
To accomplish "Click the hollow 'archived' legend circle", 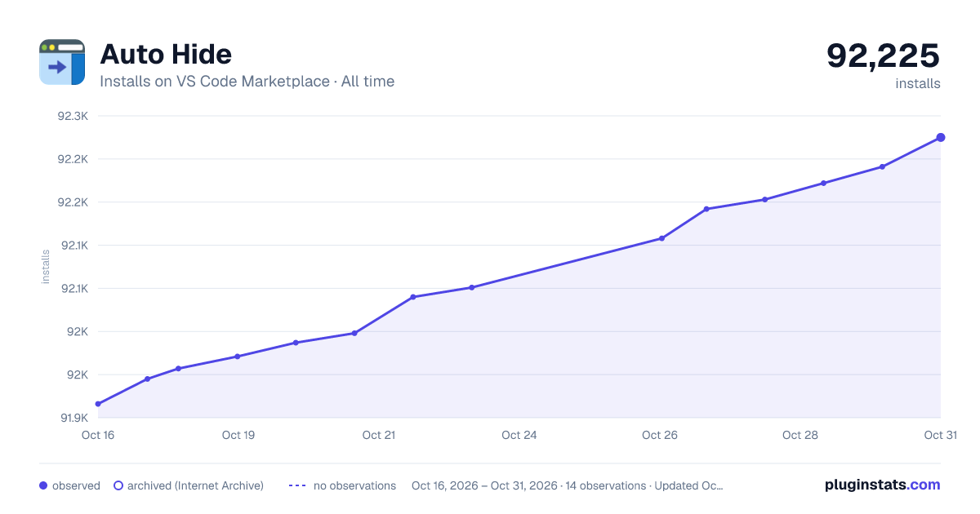I will 118,485.
